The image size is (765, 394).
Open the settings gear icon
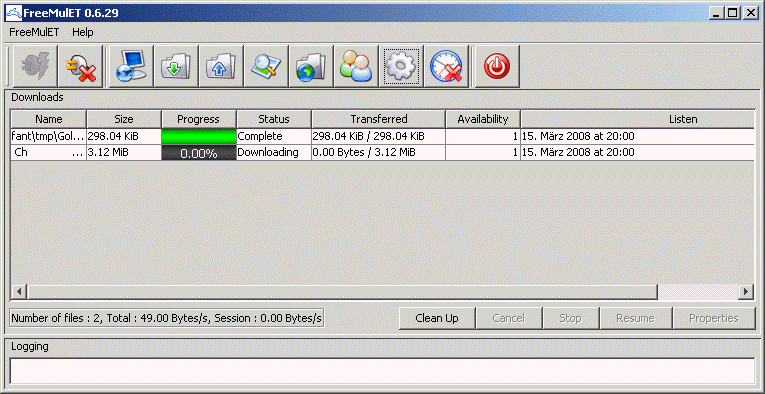pos(401,66)
